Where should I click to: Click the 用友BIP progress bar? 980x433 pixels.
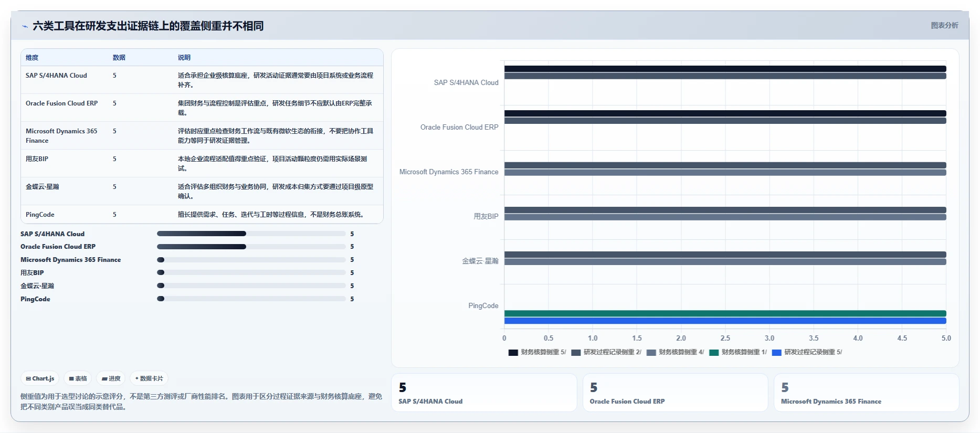tap(251, 273)
